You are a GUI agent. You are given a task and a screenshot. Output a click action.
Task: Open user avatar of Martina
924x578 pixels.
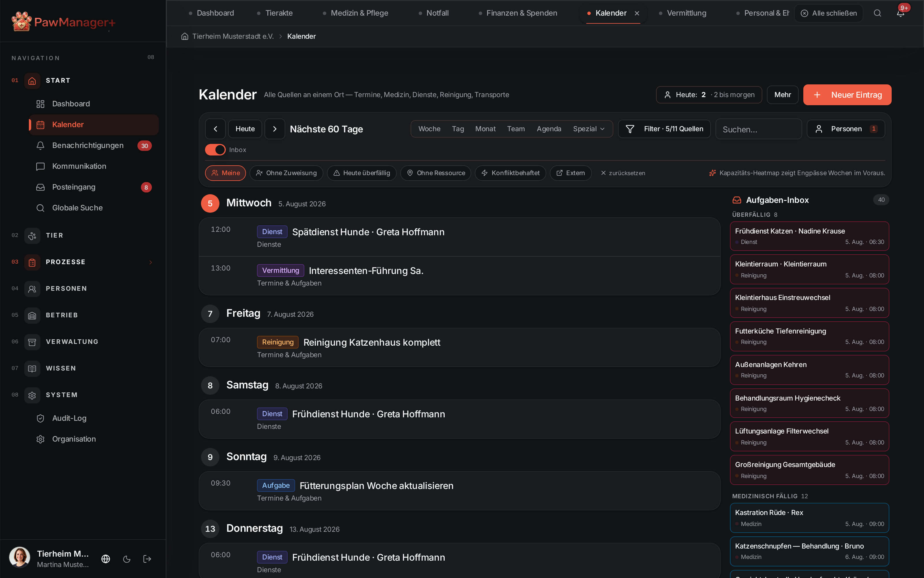(19, 557)
